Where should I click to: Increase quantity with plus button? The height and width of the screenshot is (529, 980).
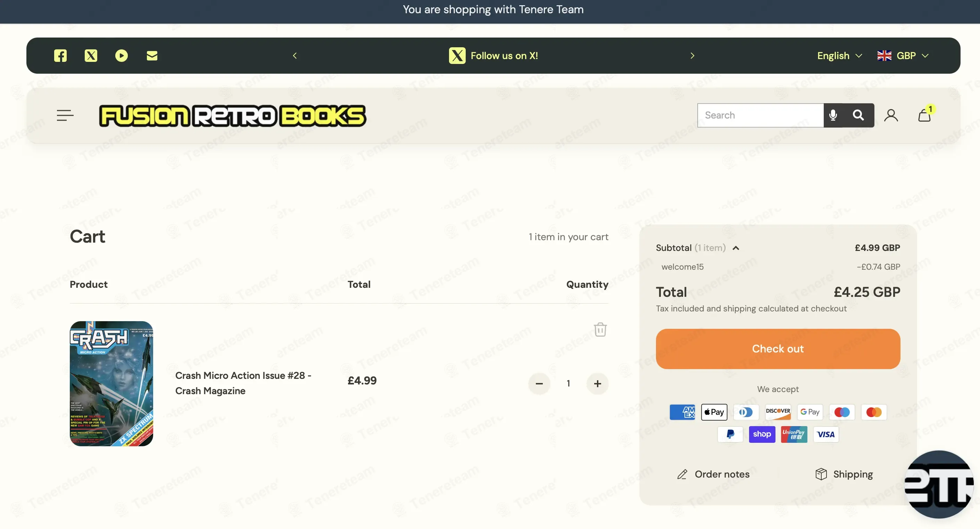597,383
